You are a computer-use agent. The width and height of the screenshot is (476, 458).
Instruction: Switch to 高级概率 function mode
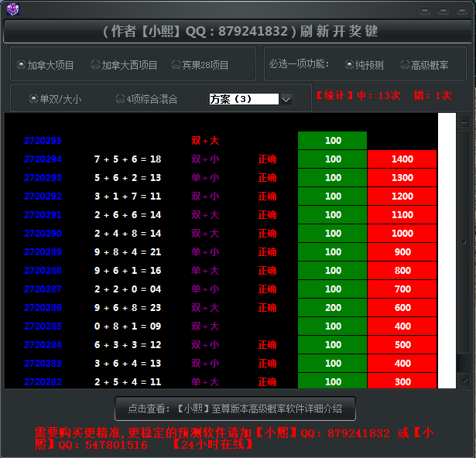coord(406,65)
